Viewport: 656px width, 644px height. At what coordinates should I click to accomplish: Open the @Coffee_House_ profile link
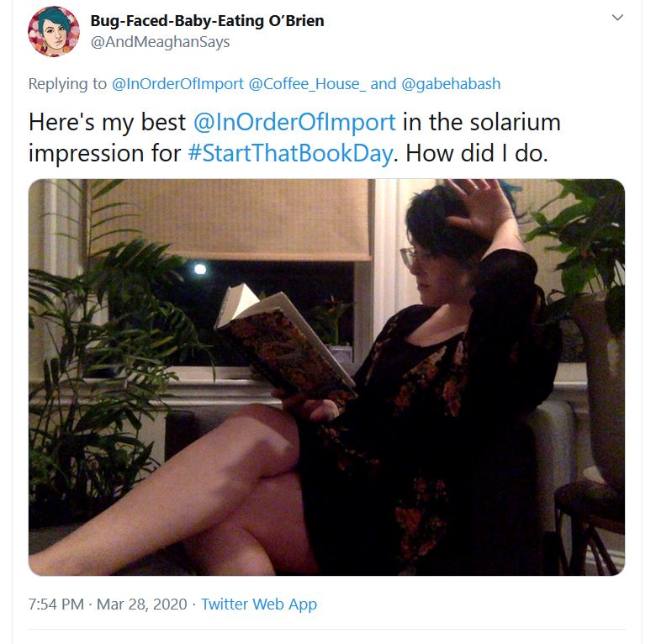pyautogui.click(x=307, y=83)
